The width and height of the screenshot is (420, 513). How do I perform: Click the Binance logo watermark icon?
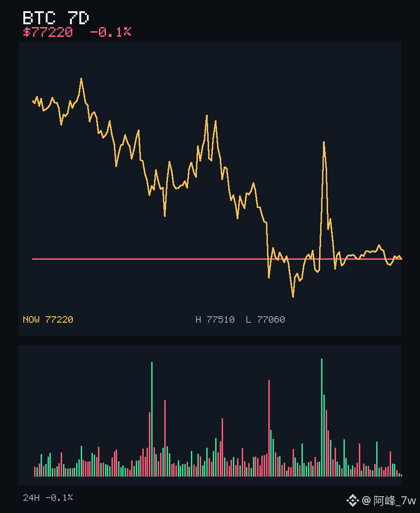coord(352,500)
